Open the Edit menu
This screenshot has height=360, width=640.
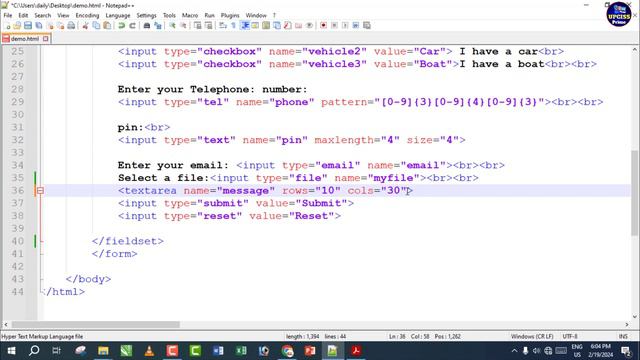click(x=23, y=15)
